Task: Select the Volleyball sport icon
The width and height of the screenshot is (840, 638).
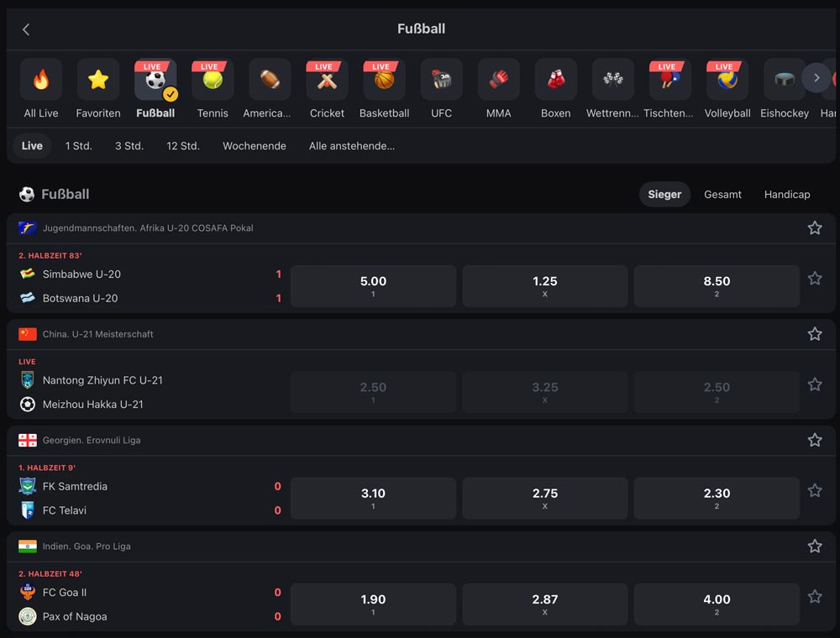Action: [x=727, y=79]
